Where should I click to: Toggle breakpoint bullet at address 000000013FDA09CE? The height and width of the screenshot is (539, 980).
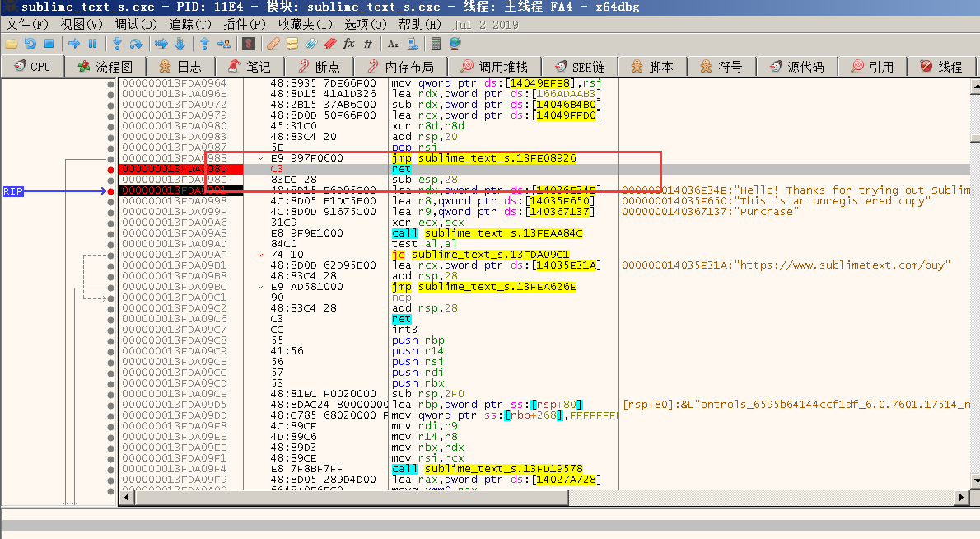[x=110, y=395]
